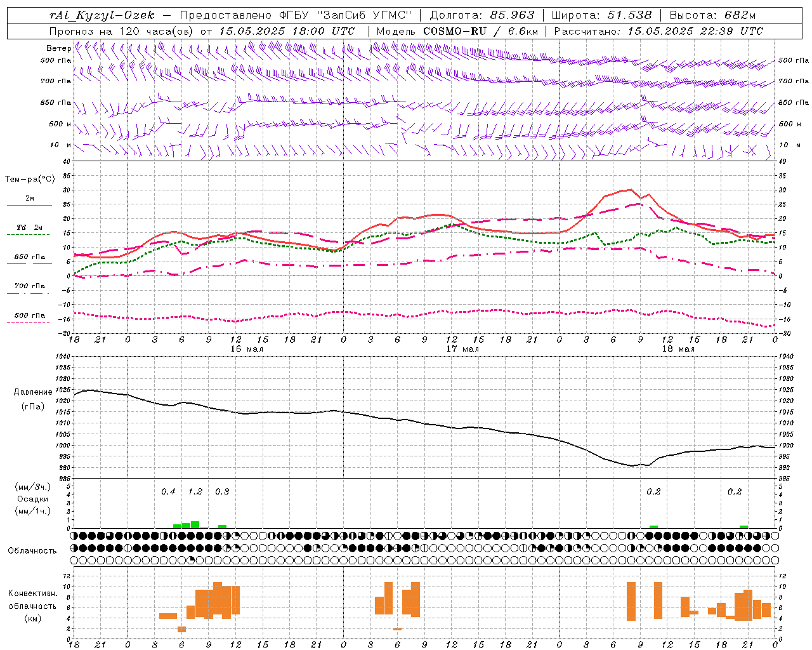
Task: Click the red 2м legend line sample
Action: click(x=29, y=206)
